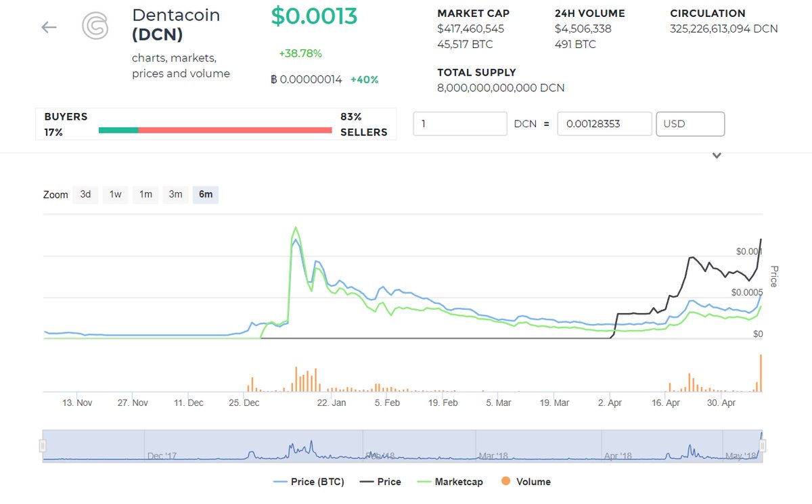Click the ฿ 0.00000014 BTC price
The height and width of the screenshot is (504, 812).
pyautogui.click(x=306, y=79)
